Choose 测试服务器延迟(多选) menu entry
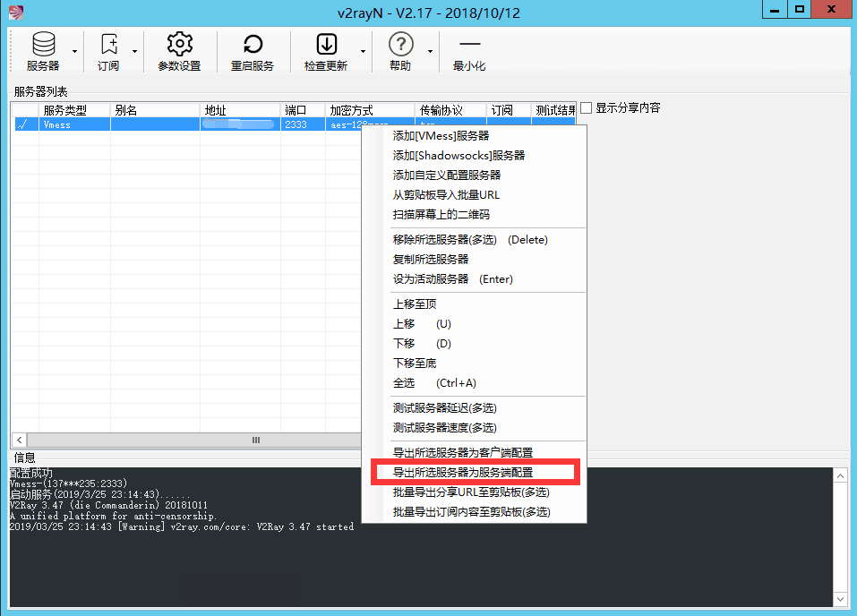This screenshot has height=616, width=857. click(x=444, y=408)
